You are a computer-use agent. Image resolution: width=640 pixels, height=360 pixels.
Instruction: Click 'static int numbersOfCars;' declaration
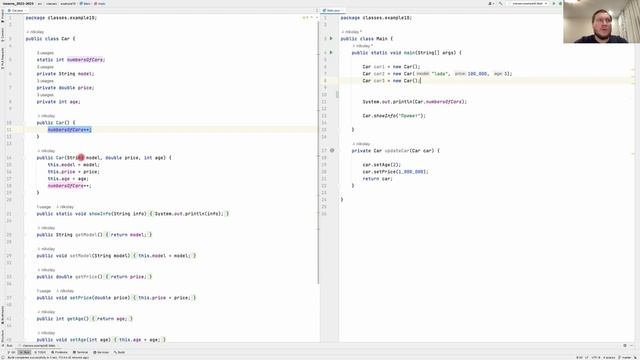click(71, 60)
